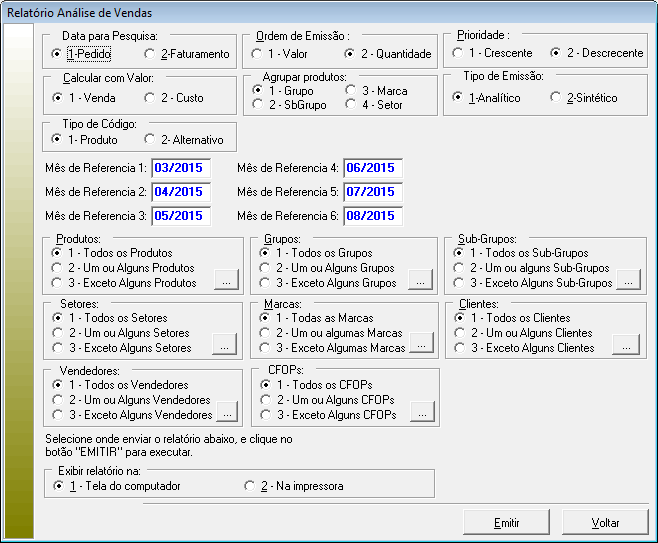Group products by 3 - Marca
The height and width of the screenshot is (543, 658).
click(352, 91)
